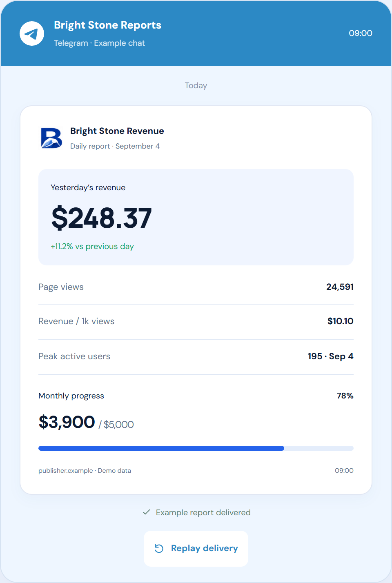
Task: Click the Revenue / 1k views label
Action: (76, 321)
